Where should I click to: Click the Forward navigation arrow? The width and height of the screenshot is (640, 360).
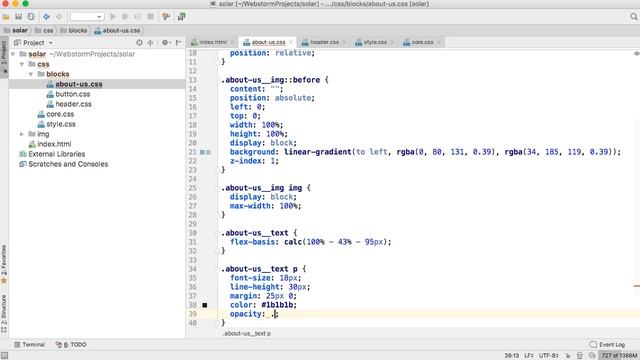pyautogui.click(x=59, y=17)
